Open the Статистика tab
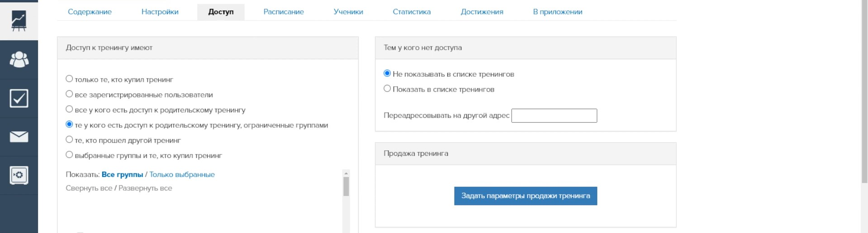Viewport: 868px width, 233px height. [x=412, y=12]
